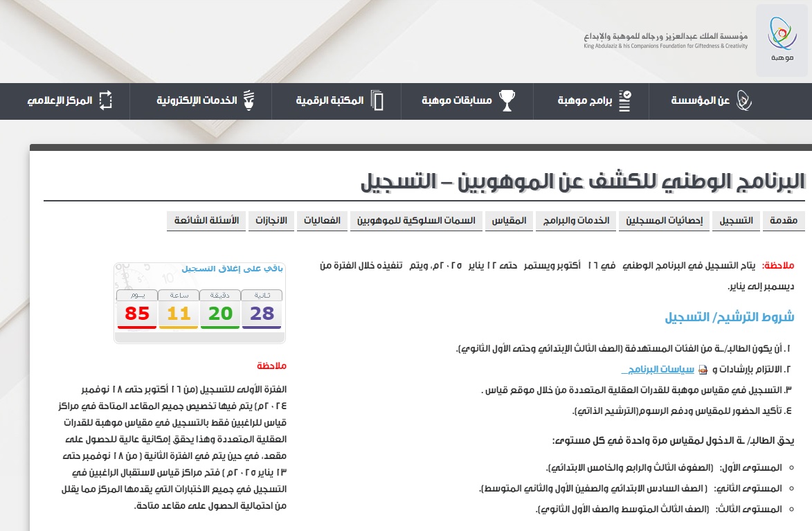Click the المستوى الثاني list item
The image size is (812, 531).
631,489
